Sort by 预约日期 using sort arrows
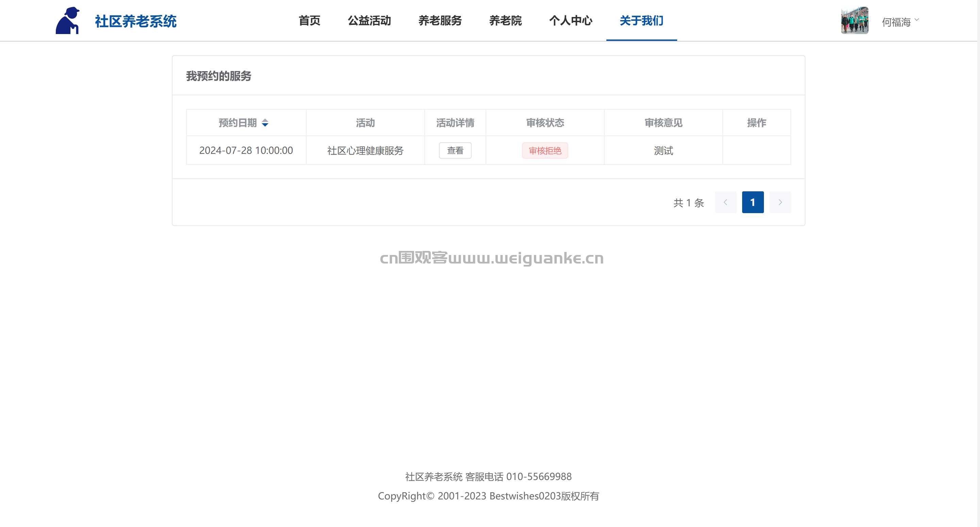 click(265, 123)
